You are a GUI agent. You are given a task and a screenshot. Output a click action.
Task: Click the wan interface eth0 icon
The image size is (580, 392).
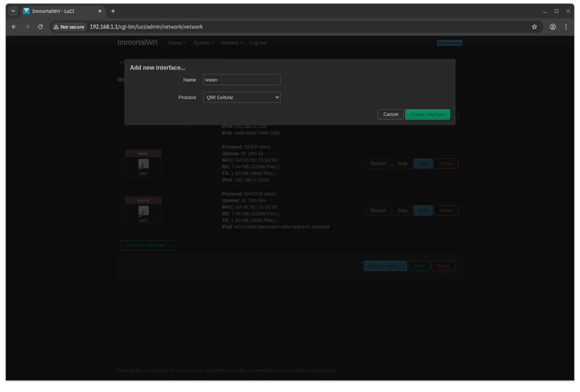pyautogui.click(x=143, y=164)
